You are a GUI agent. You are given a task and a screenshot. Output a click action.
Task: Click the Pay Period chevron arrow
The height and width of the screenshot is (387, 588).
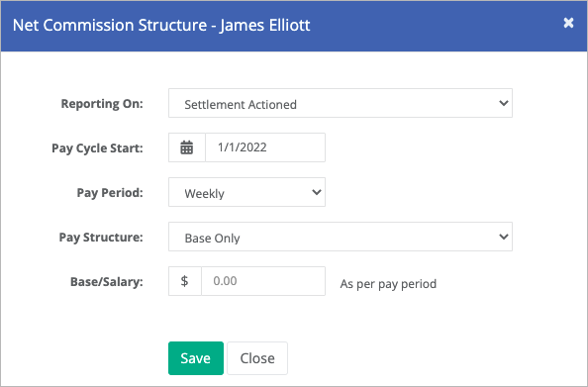pyautogui.click(x=317, y=192)
